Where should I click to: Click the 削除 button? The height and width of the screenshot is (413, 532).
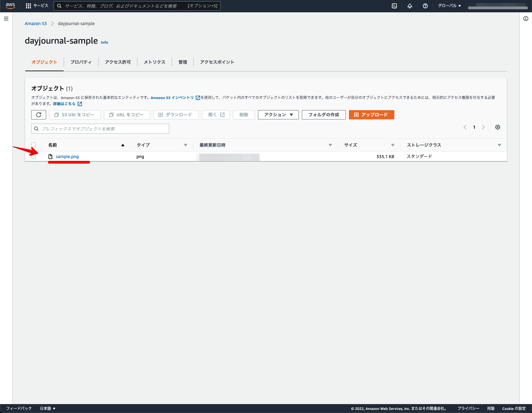coord(244,115)
